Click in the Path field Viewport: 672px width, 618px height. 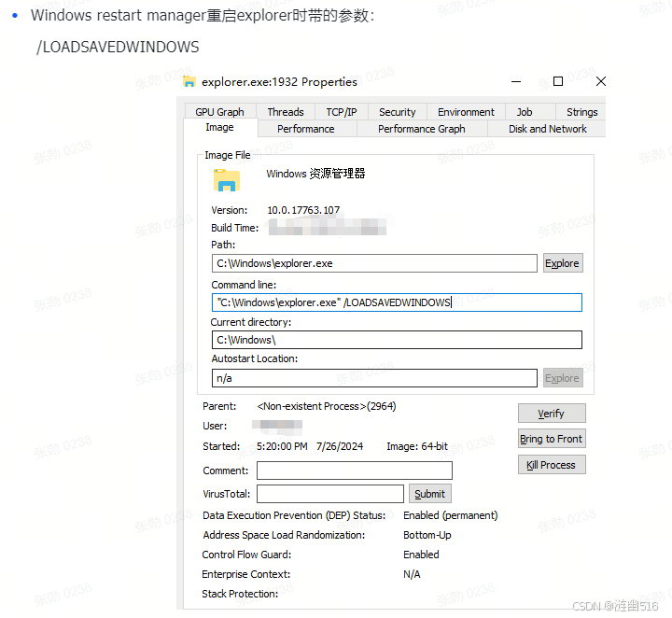point(374,263)
